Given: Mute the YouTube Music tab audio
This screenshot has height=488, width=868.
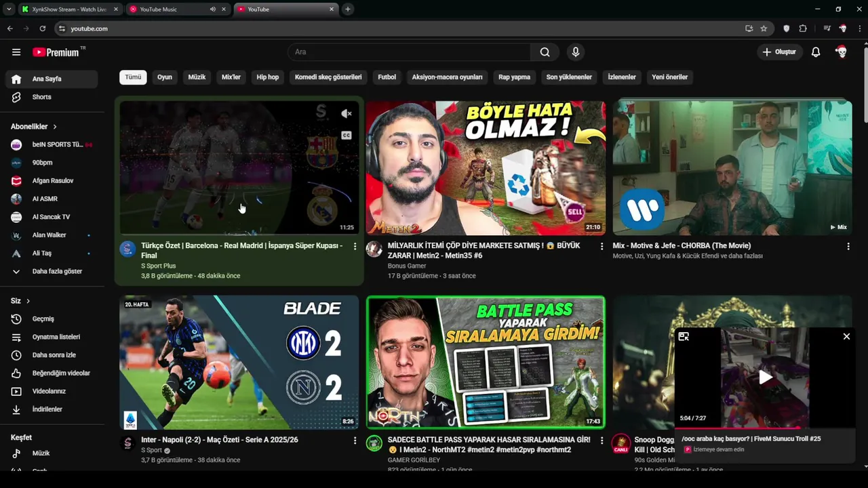Looking at the screenshot, I should point(213,9).
